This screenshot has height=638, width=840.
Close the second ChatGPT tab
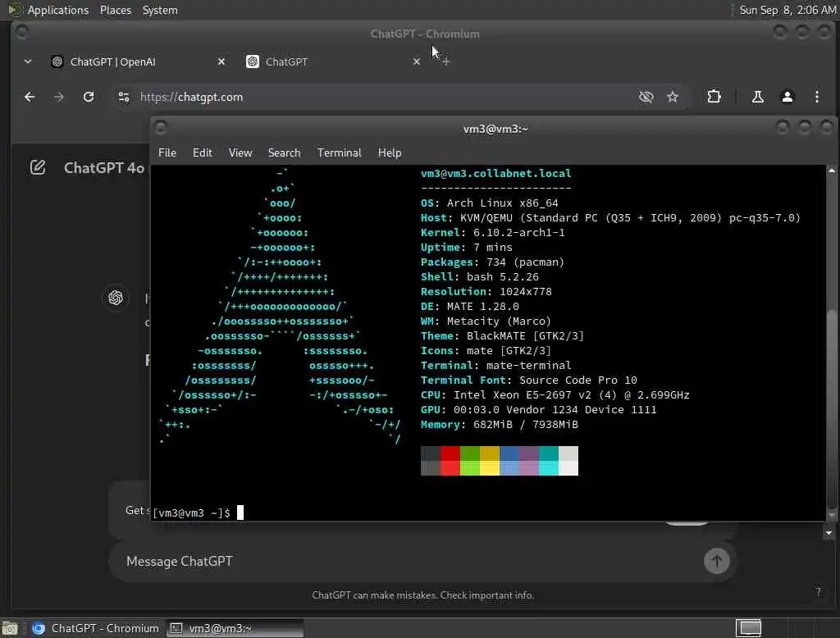[416, 62]
